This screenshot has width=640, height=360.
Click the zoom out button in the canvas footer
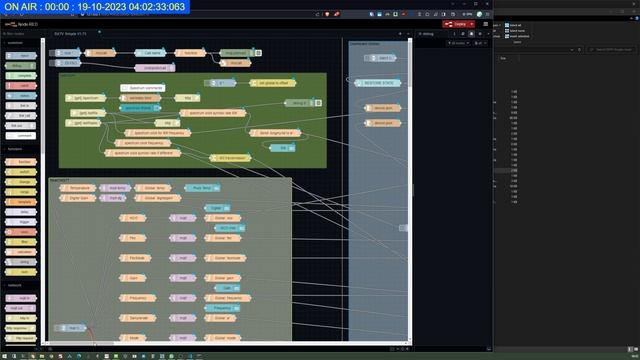pyautogui.click(x=398, y=349)
